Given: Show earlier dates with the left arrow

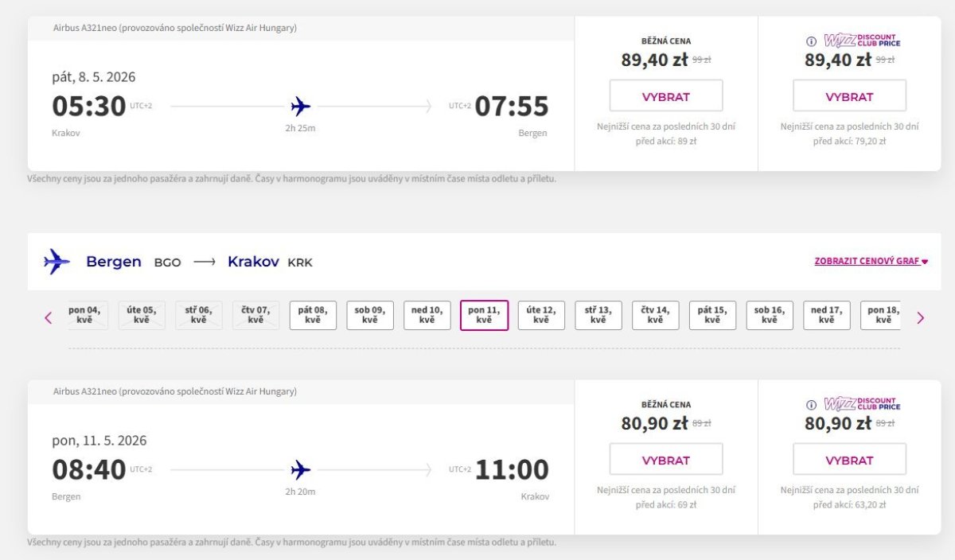Looking at the screenshot, I should click(48, 317).
